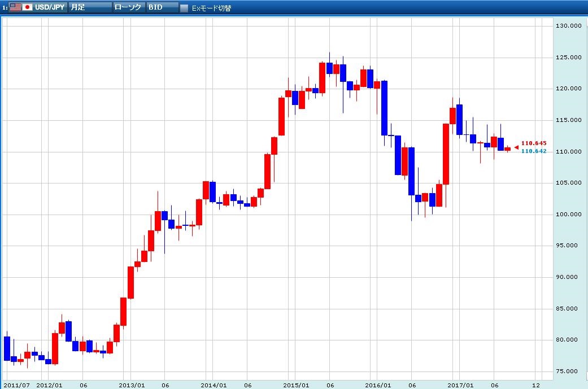
Task: Open the 月足 timeframe dropdown
Action: tap(90, 7)
